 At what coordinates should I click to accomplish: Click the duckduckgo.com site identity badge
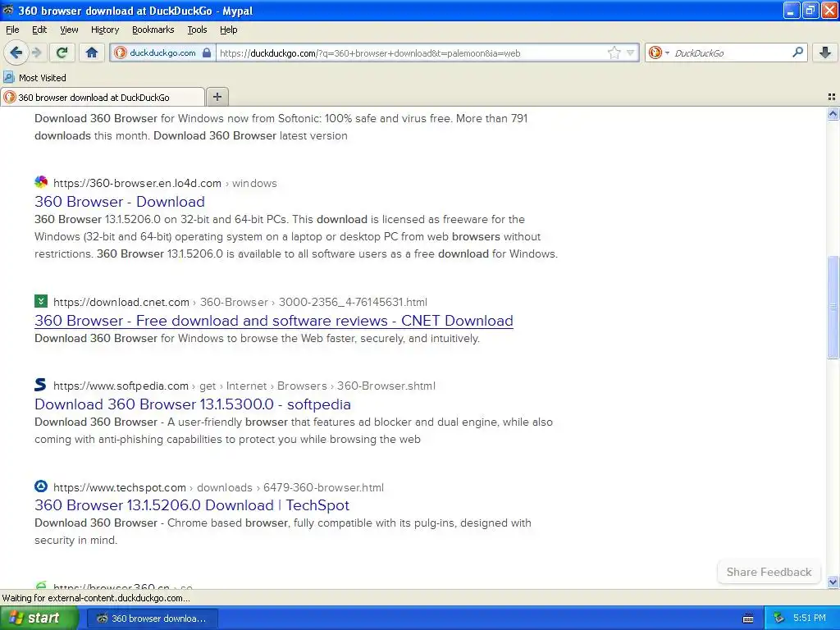point(163,52)
